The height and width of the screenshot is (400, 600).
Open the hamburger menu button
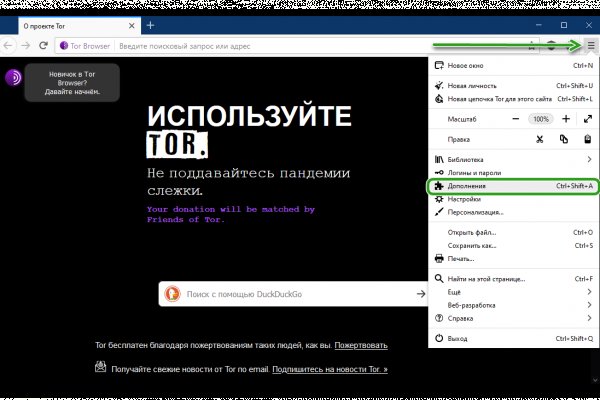(x=589, y=46)
